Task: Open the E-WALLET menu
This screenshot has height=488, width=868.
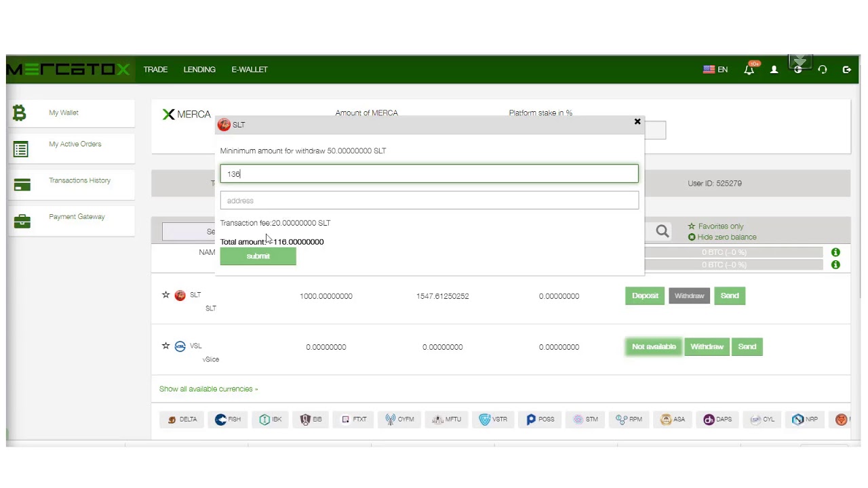Action: 250,69
